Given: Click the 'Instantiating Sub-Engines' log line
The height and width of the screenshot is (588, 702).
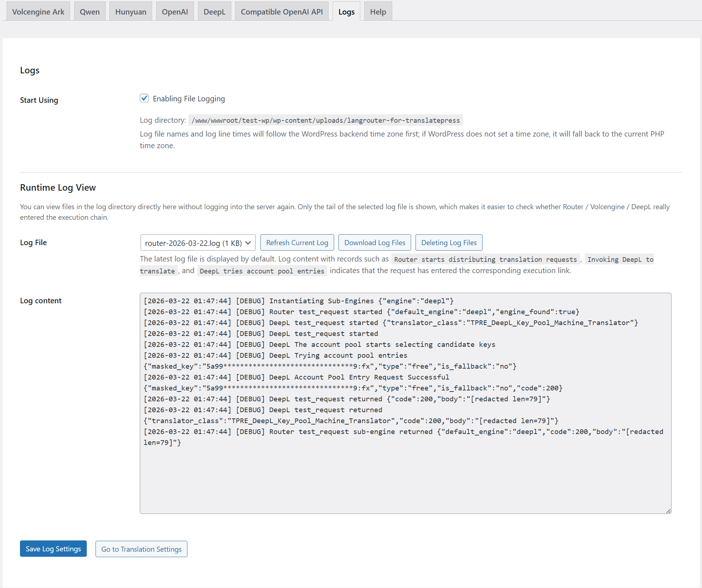Looking at the screenshot, I should click(x=299, y=301).
